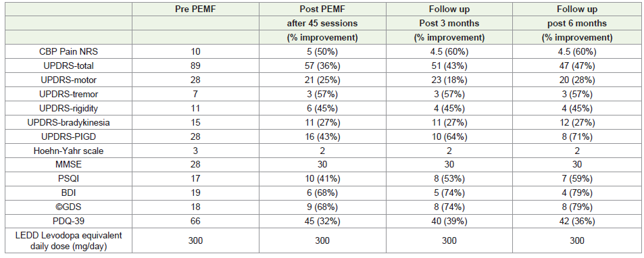Select the 40 (39%) PDQ-39 cell

coord(449,222)
